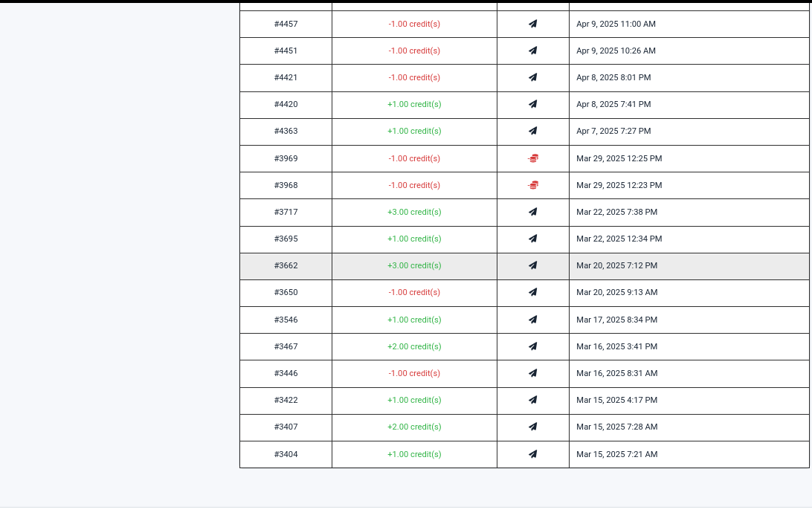Image resolution: width=812 pixels, height=521 pixels.
Task: Click the red coins icon in row #3969
Action: (533, 158)
